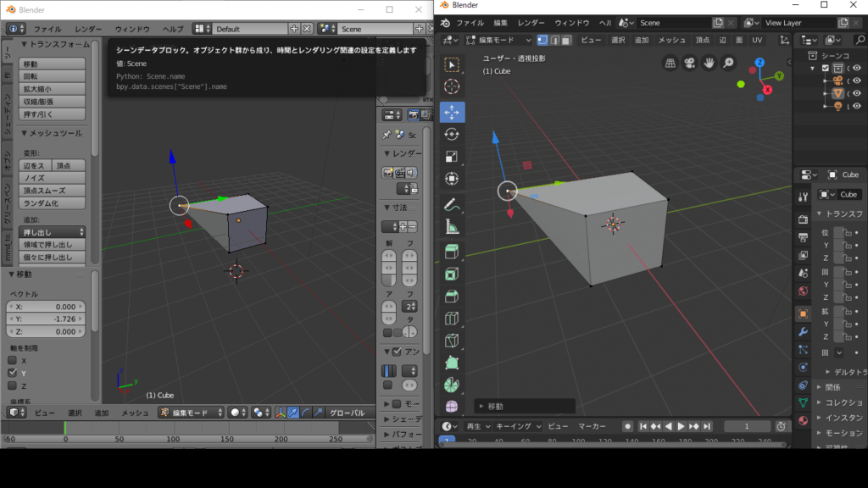The image size is (868, 488).
Task: Select the Move tool in right toolbar
Action: pos(452,112)
